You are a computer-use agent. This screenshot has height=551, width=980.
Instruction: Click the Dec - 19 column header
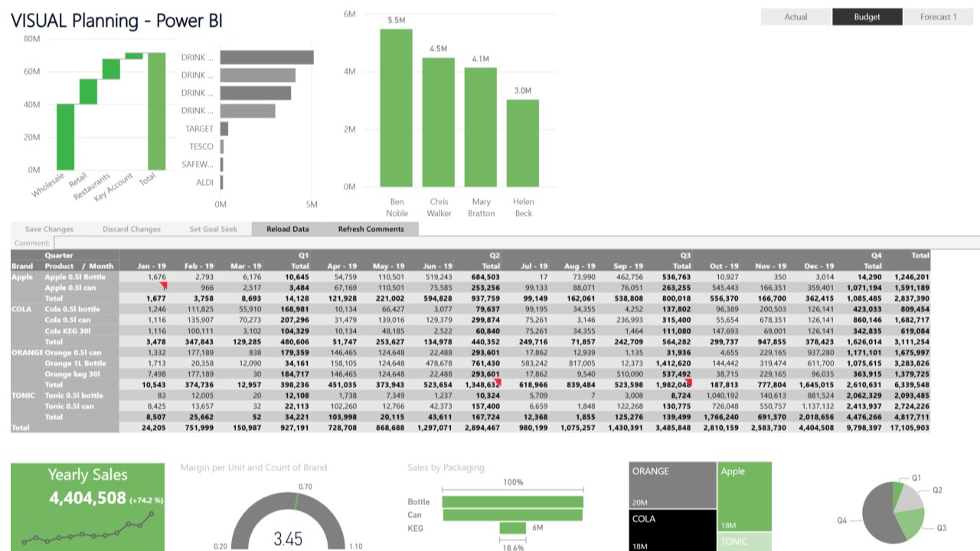819,266
